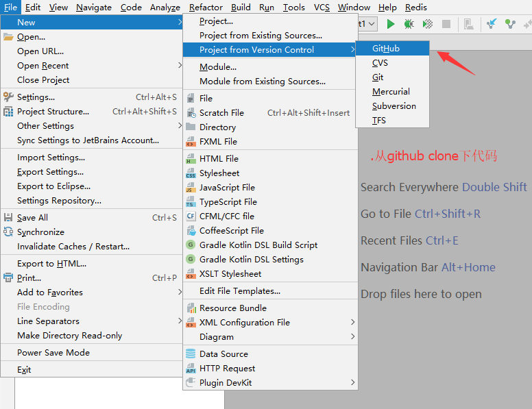Click the FXML File icon

point(191,141)
